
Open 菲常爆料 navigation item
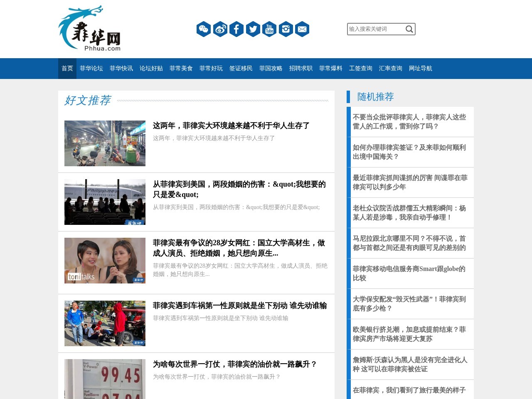(331, 69)
